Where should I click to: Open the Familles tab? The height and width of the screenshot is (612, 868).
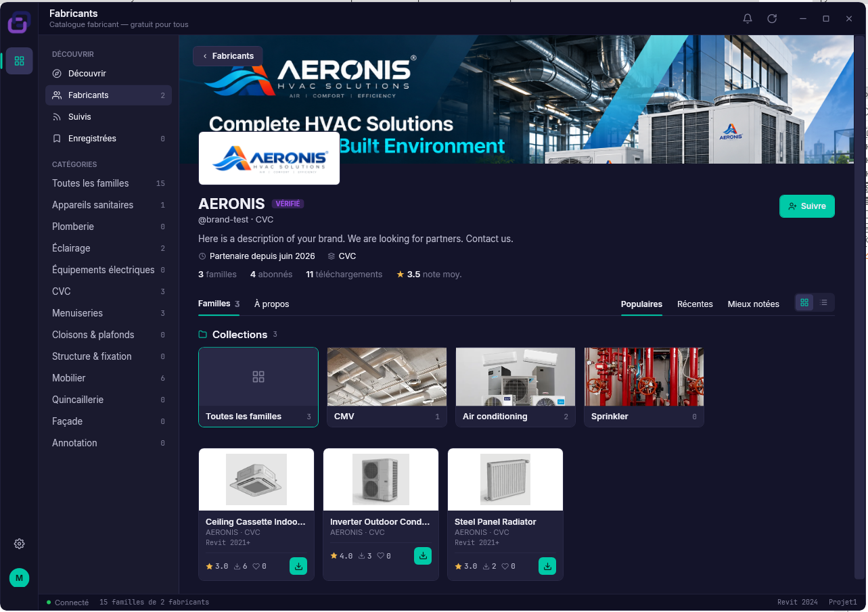pyautogui.click(x=219, y=304)
